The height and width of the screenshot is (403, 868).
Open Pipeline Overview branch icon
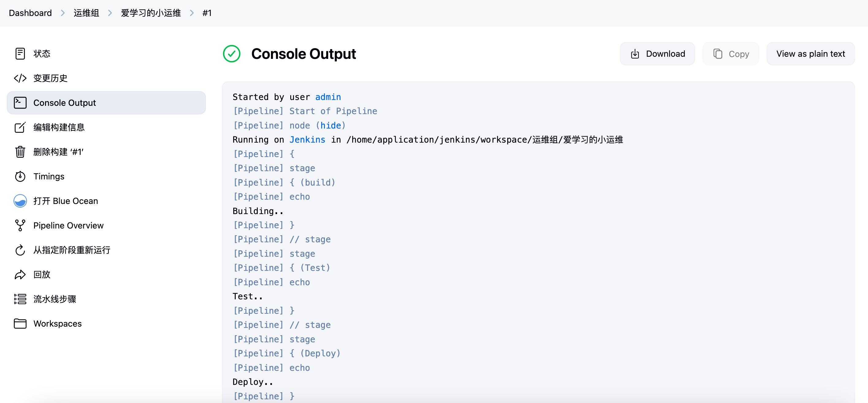pyautogui.click(x=20, y=225)
